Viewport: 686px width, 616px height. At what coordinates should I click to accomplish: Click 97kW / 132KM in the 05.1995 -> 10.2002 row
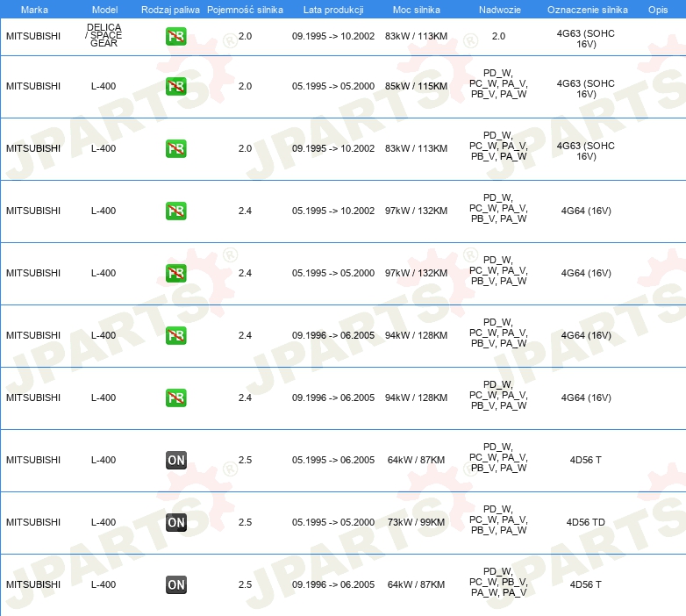416,211
